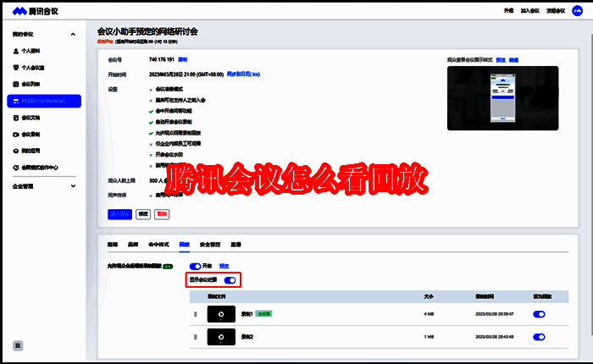This screenshot has width=593, height=364.
Task: Toggle the 显示会议纪要 switch
Action: pyautogui.click(x=230, y=280)
